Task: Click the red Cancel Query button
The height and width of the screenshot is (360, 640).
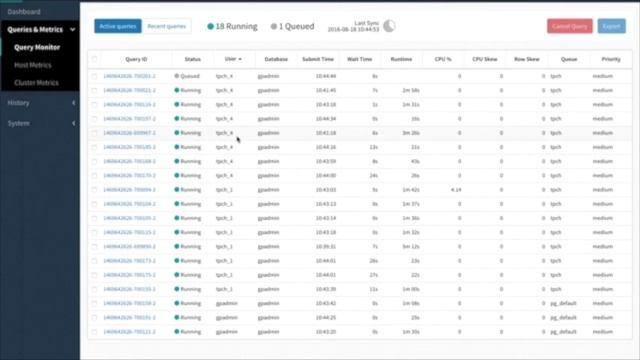Action: coord(570,26)
